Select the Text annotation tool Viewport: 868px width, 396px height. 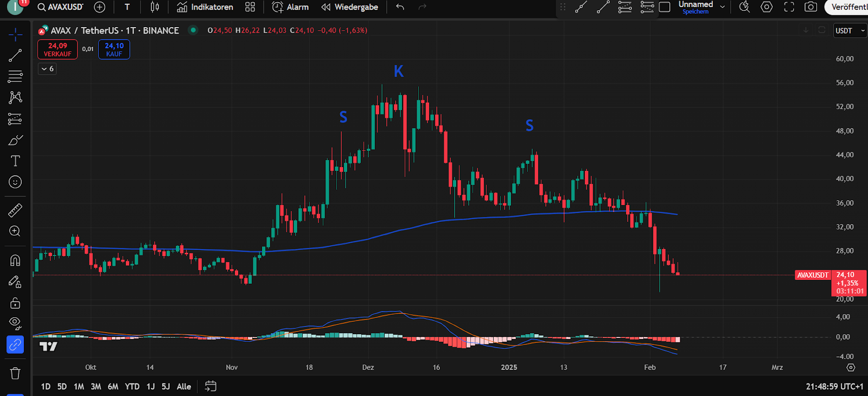[15, 161]
